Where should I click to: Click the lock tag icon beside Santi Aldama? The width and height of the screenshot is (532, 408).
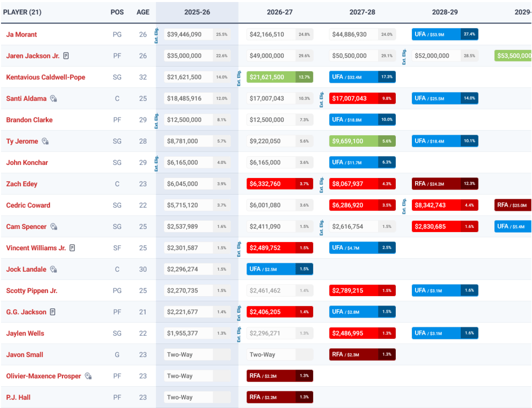(54, 98)
